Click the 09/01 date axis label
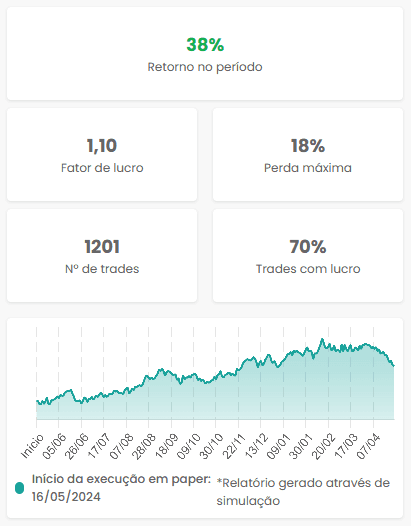This screenshot has width=411, height=526. [x=279, y=446]
